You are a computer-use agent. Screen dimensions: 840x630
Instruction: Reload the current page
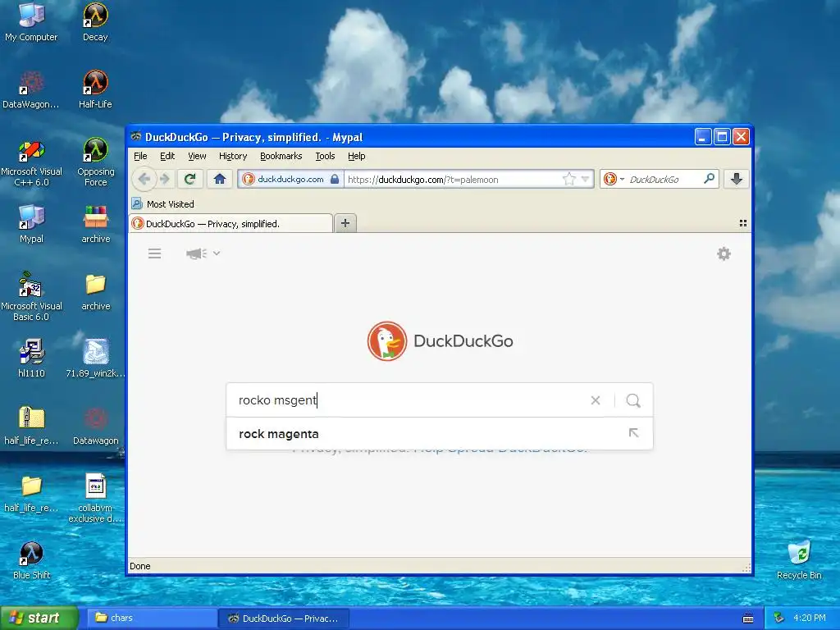pyautogui.click(x=189, y=179)
